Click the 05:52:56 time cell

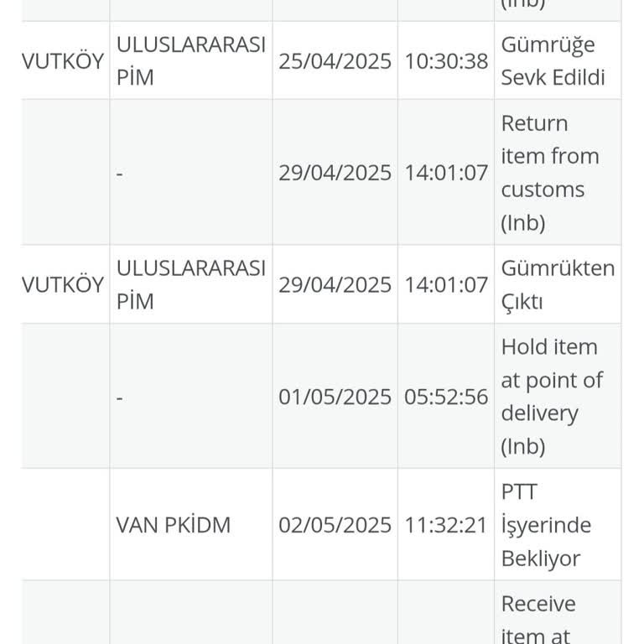(446, 397)
